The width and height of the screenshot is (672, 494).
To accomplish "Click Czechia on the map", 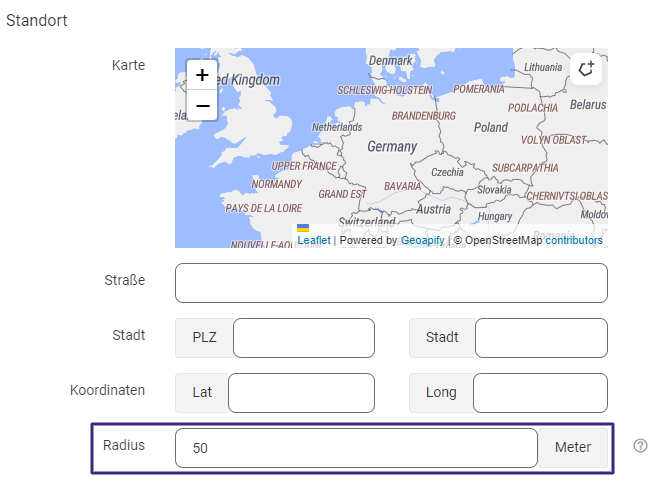I will pyautogui.click(x=447, y=172).
